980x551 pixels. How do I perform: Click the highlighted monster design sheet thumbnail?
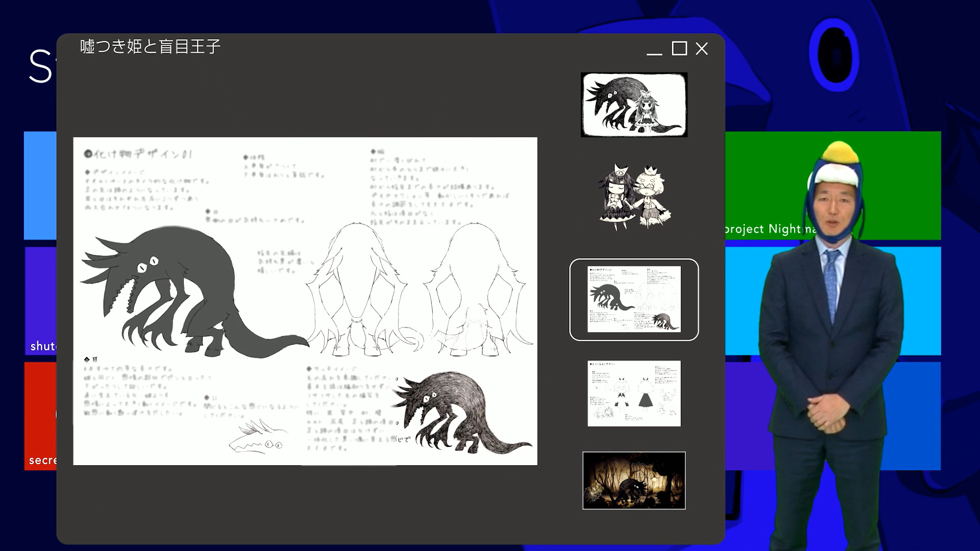point(634,299)
